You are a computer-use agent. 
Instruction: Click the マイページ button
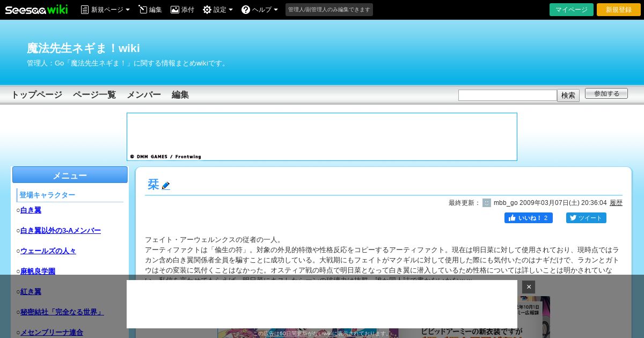click(572, 10)
